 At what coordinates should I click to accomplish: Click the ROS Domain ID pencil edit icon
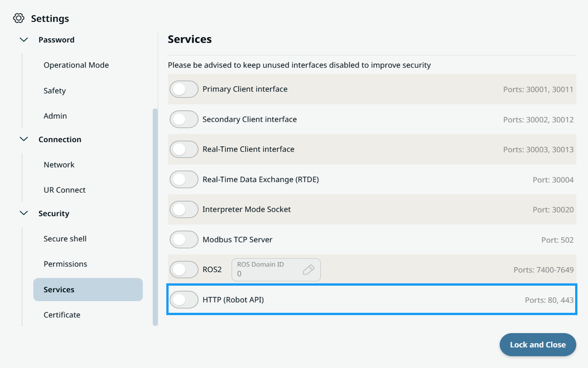click(309, 270)
